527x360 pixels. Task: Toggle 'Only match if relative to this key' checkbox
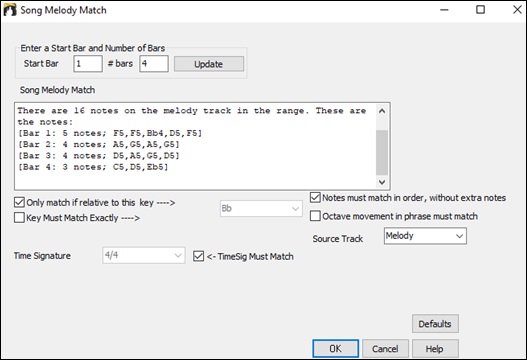click(19, 203)
